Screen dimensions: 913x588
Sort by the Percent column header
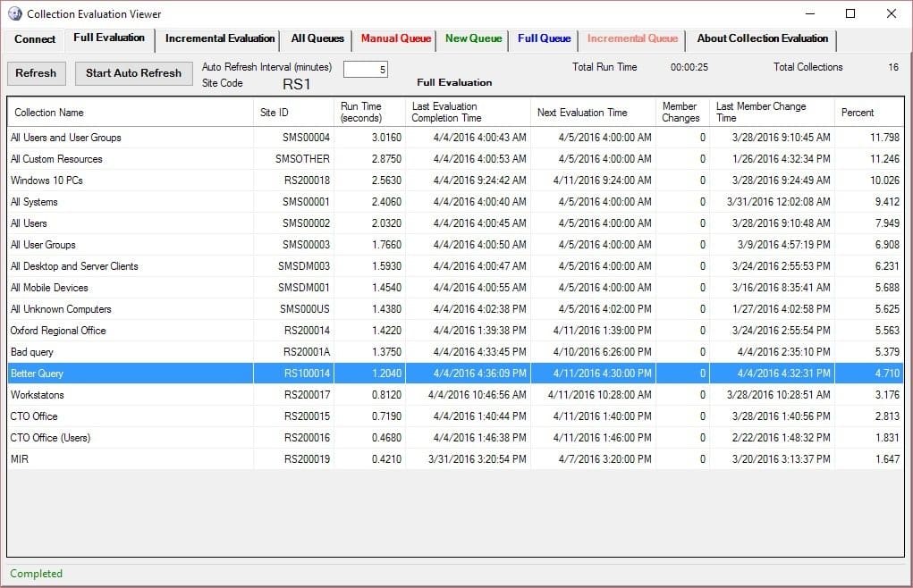tap(869, 113)
